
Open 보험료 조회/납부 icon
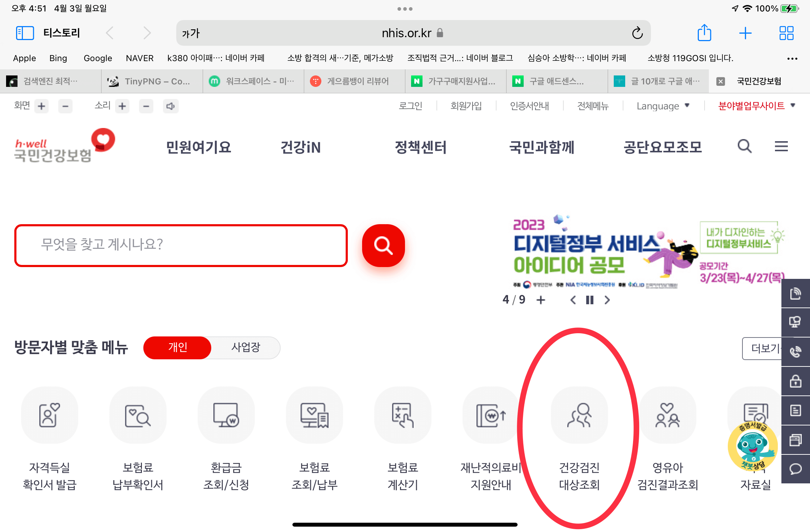[x=315, y=415]
